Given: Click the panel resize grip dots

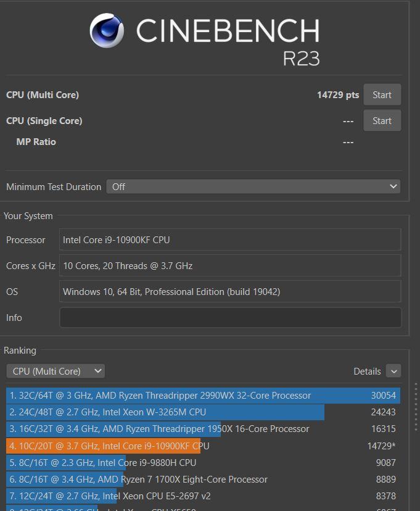Looking at the screenshot, I should tap(416, 407).
